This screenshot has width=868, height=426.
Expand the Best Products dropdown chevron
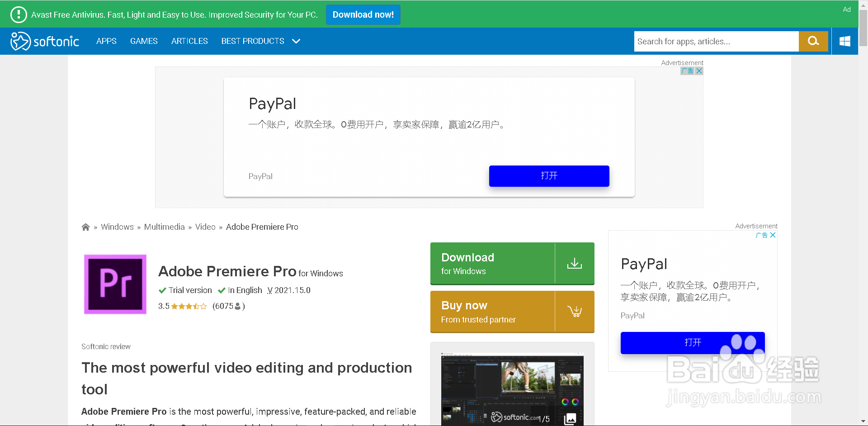[296, 41]
